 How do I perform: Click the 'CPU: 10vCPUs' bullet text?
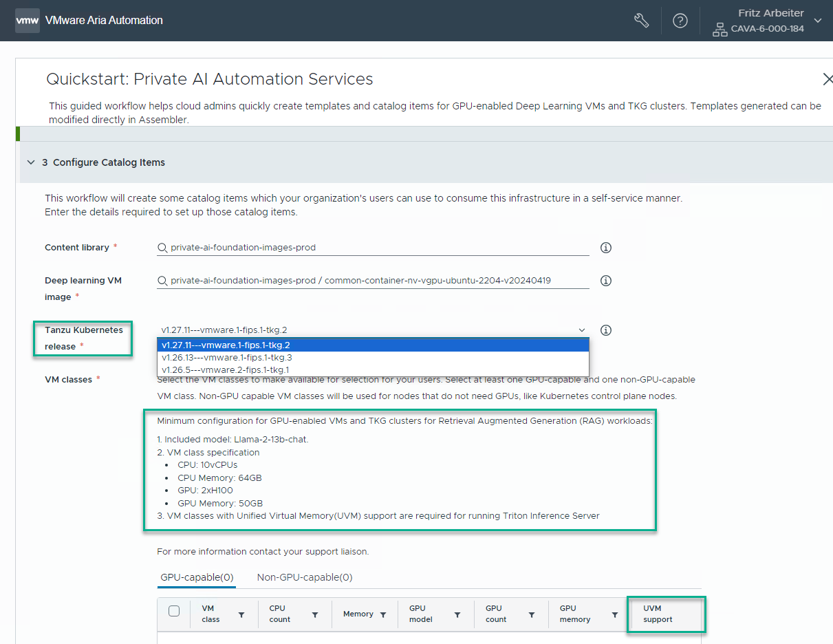pos(208,464)
